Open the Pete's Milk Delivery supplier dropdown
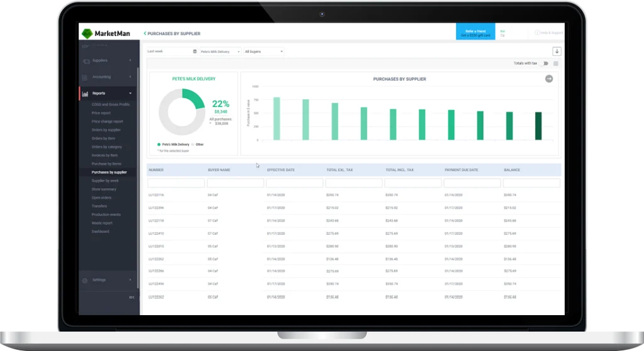Screen dimensions: 644x351 (220, 52)
